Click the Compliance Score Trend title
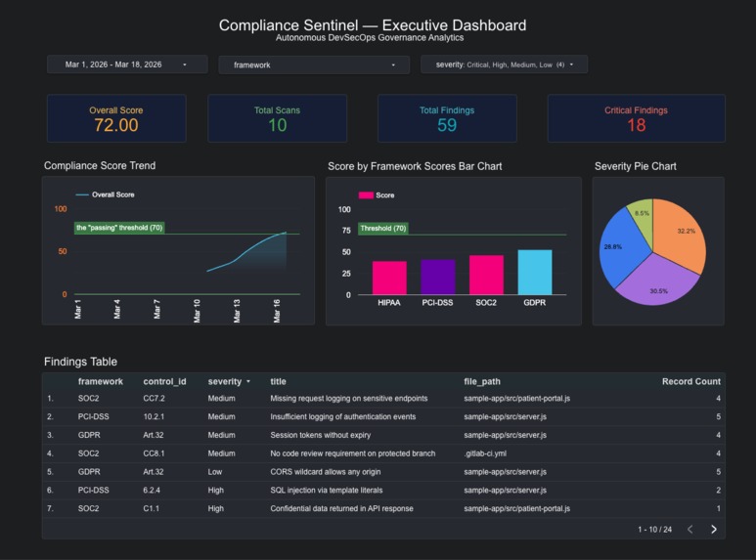Screen dimensions: 756x560 (x=100, y=166)
